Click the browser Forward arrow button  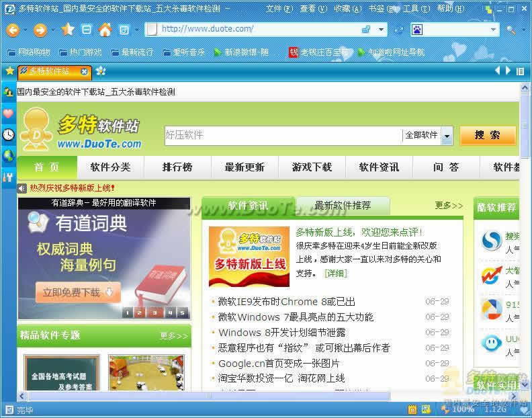40,30
